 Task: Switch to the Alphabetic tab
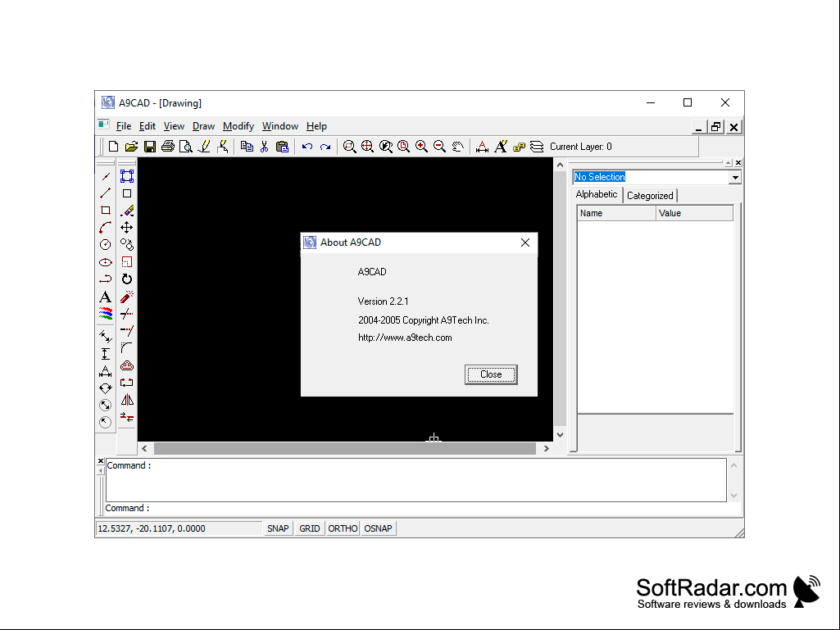point(597,194)
